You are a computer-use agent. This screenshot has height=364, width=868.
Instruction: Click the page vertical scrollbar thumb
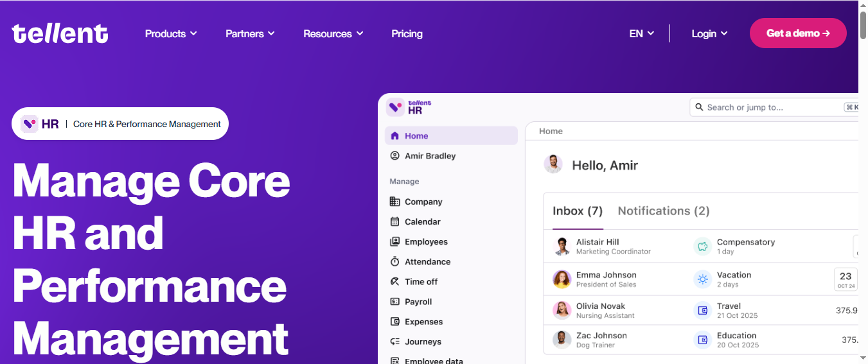(x=863, y=26)
